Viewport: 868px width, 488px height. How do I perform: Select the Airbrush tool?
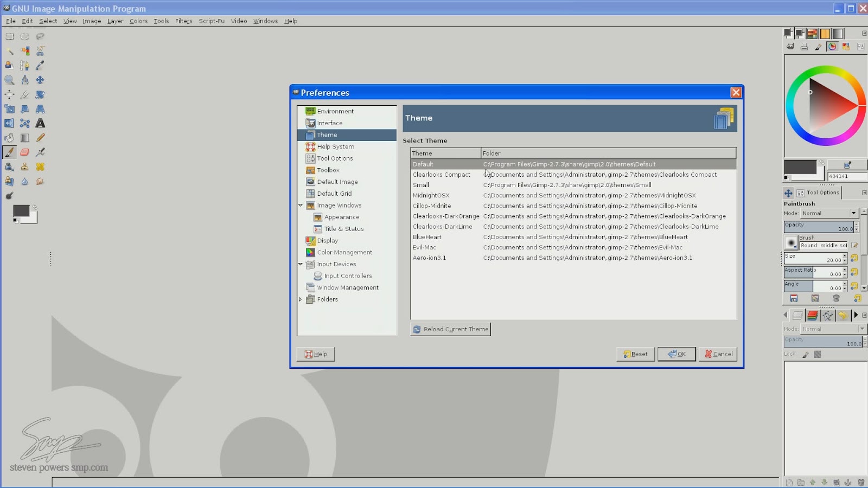pos(40,152)
